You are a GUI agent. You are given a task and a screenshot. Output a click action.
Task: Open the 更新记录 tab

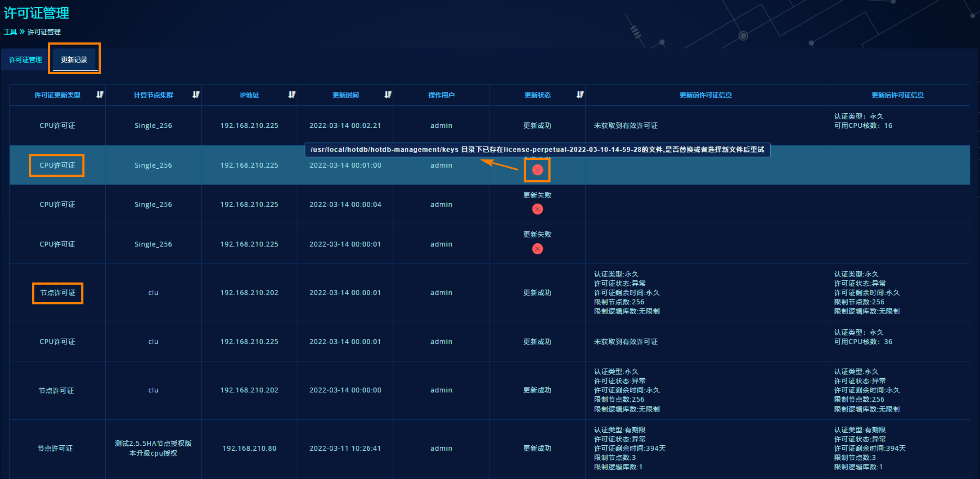click(74, 60)
